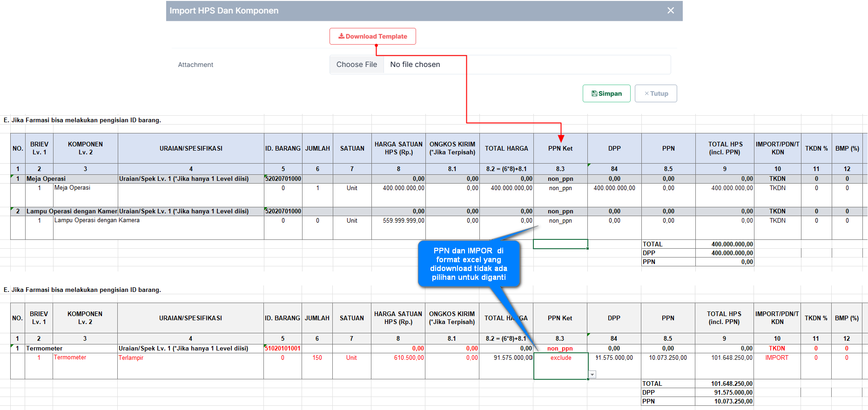Select the 559.999.999,00 harga satuan cell
This screenshot has height=410, width=868.
click(403, 221)
